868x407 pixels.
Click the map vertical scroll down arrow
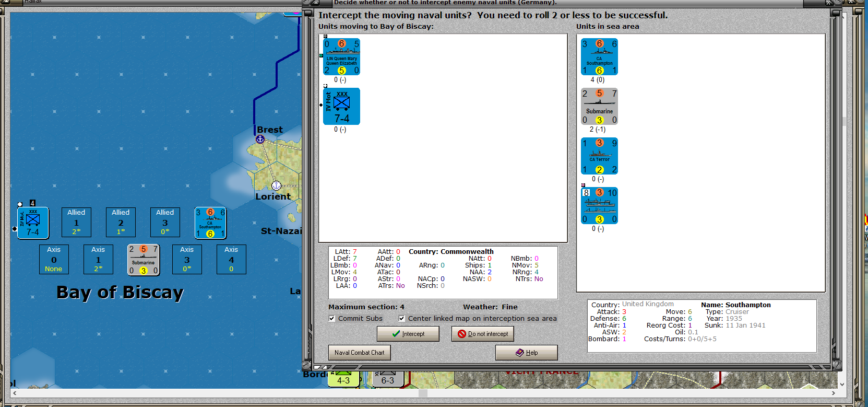pos(842,384)
